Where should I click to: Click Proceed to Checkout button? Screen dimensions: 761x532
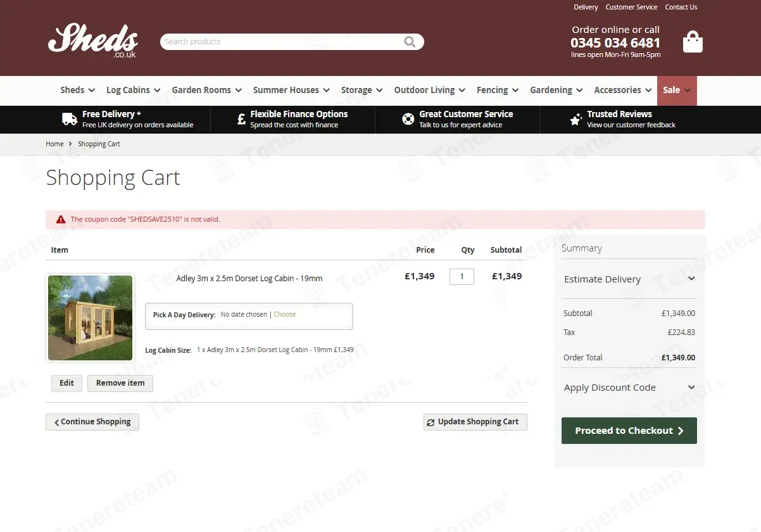[629, 431]
